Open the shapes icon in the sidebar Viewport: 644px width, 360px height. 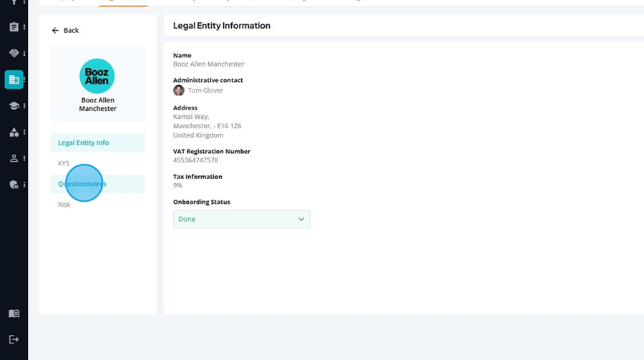pyautogui.click(x=14, y=132)
